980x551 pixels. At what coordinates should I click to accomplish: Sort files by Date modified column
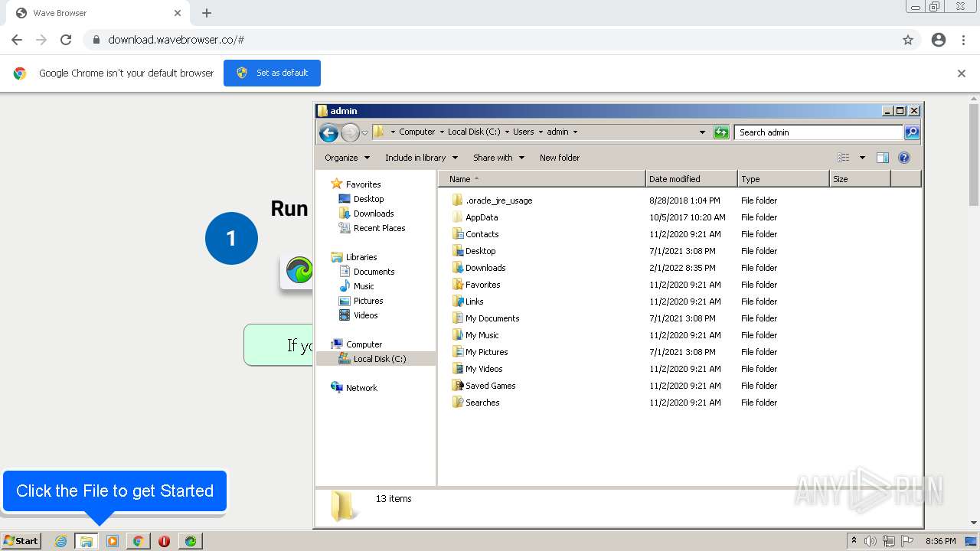pos(691,179)
